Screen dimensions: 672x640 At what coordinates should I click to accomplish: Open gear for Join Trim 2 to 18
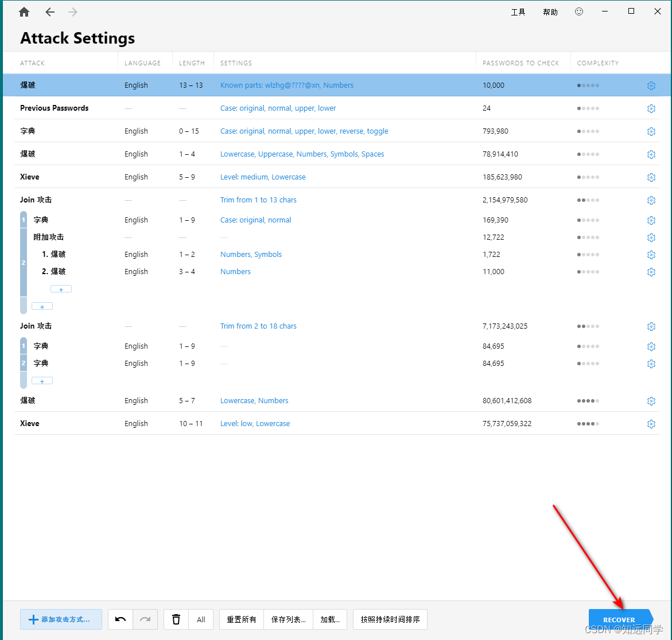pyautogui.click(x=651, y=326)
